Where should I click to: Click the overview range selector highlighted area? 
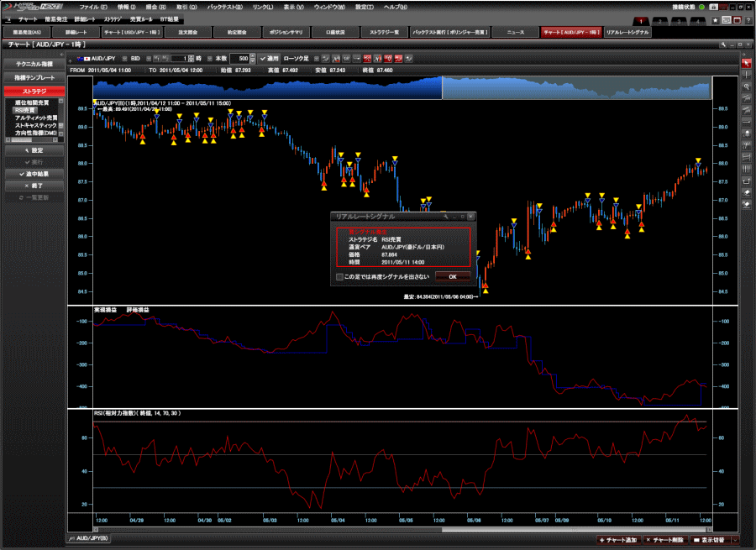pyautogui.click(x=576, y=87)
